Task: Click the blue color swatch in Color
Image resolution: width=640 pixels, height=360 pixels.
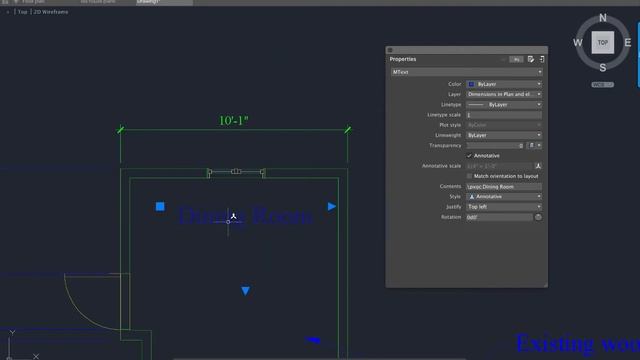Action: (471, 84)
